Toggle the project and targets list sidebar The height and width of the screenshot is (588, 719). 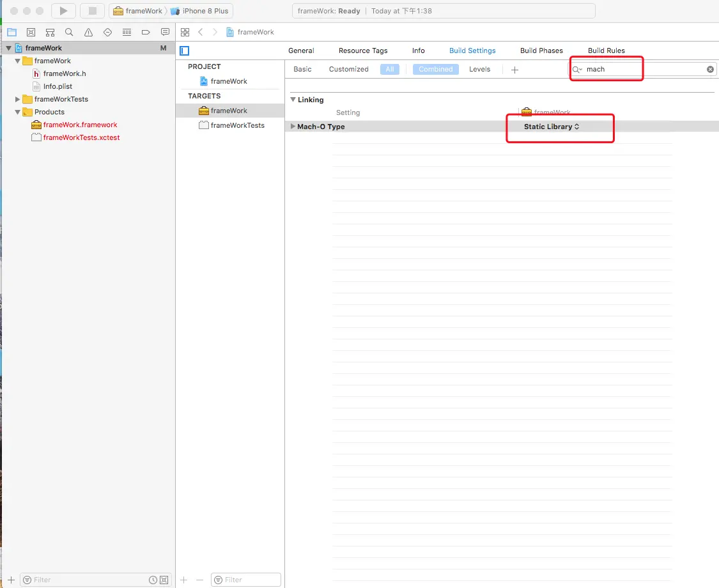click(184, 51)
